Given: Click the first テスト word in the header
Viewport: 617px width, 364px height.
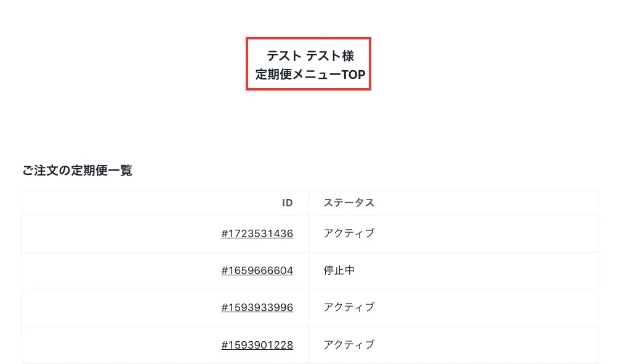Looking at the screenshot, I should pos(284,55).
